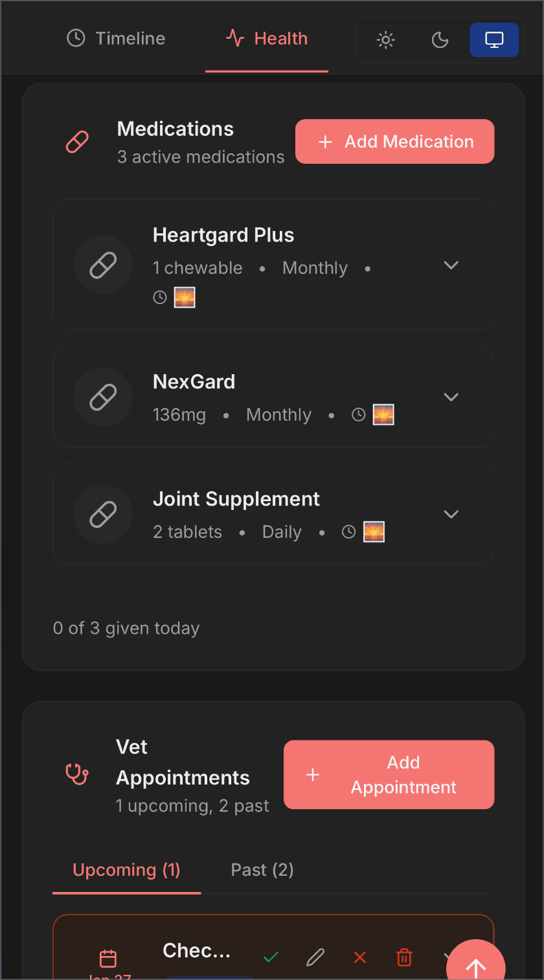Expand the Joint Supplement entry

click(x=451, y=514)
